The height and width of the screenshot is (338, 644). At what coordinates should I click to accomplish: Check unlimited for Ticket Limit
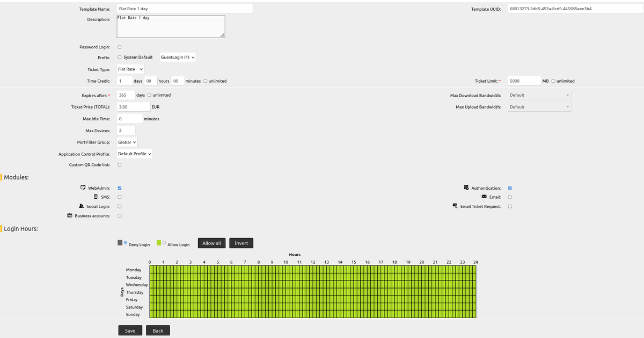(x=553, y=81)
